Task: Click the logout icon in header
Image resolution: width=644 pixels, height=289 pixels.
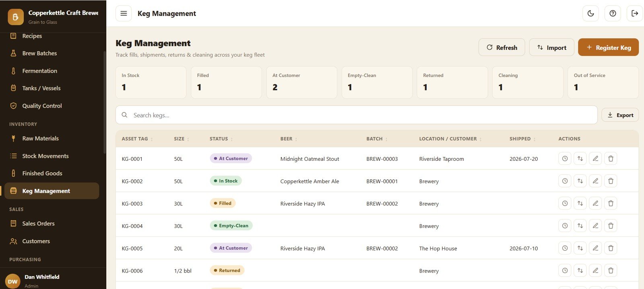Action: coord(635,13)
